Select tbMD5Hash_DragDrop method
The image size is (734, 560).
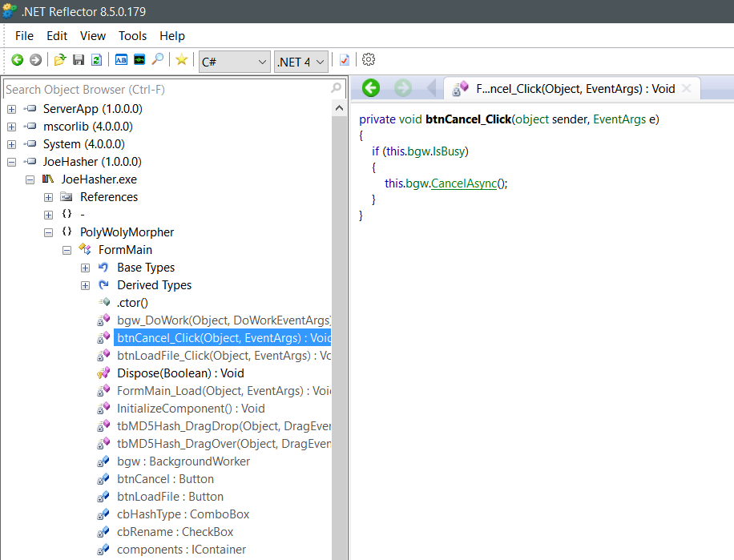pyautogui.click(x=224, y=426)
